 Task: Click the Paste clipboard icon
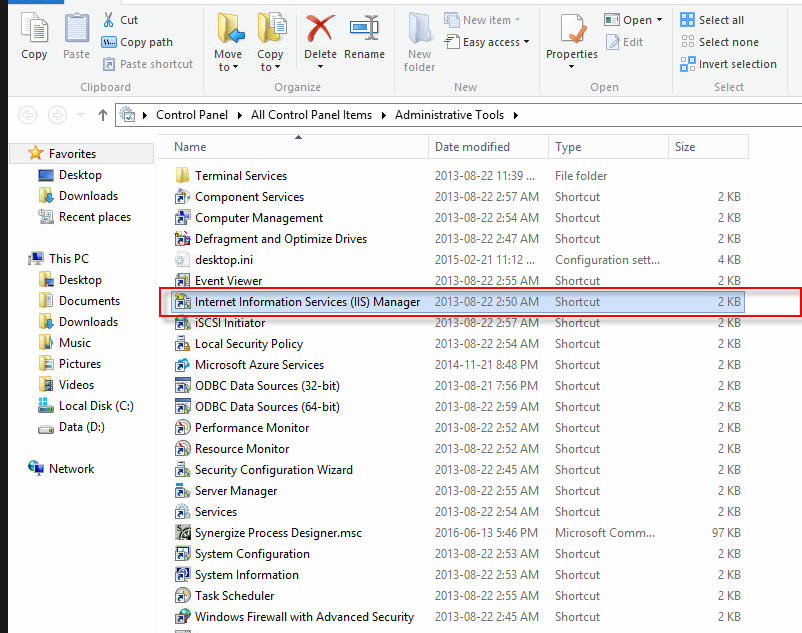[77, 28]
